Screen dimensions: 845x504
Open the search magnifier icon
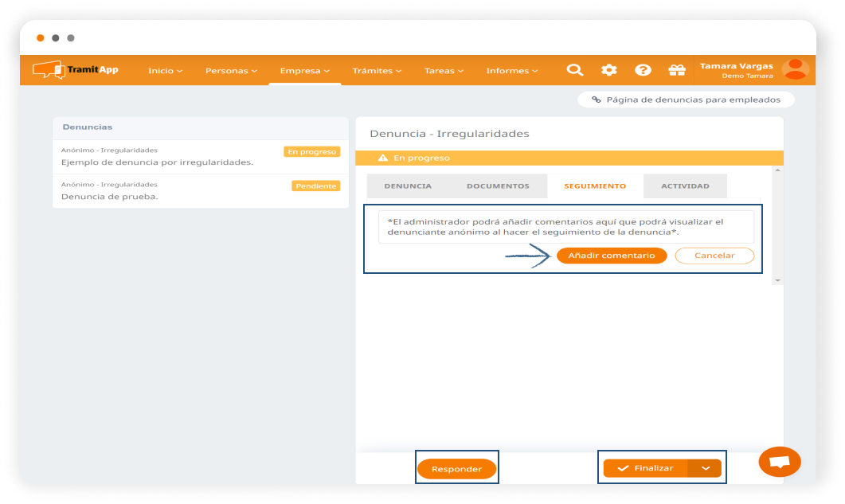pyautogui.click(x=574, y=70)
